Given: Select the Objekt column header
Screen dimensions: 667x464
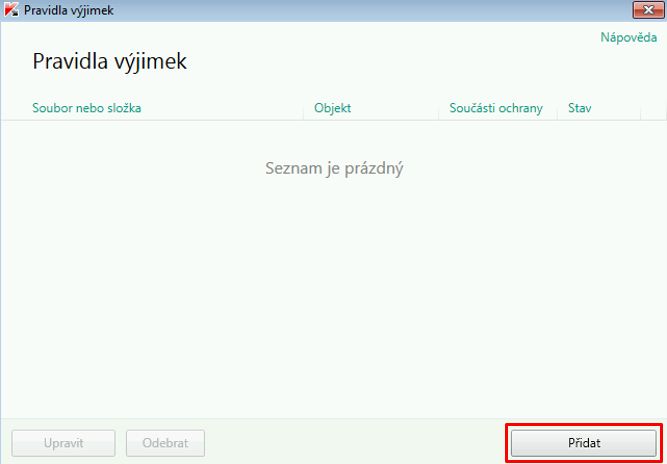Looking at the screenshot, I should (332, 108).
